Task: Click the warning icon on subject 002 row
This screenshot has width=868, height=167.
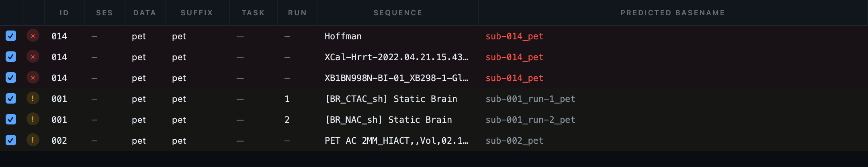Action: pos(33,141)
